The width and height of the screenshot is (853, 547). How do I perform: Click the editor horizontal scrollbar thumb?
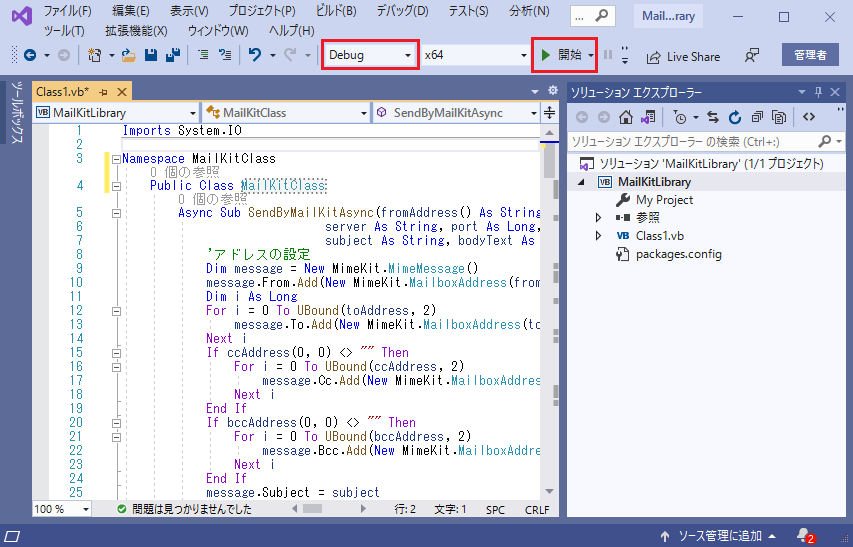[x=312, y=509]
